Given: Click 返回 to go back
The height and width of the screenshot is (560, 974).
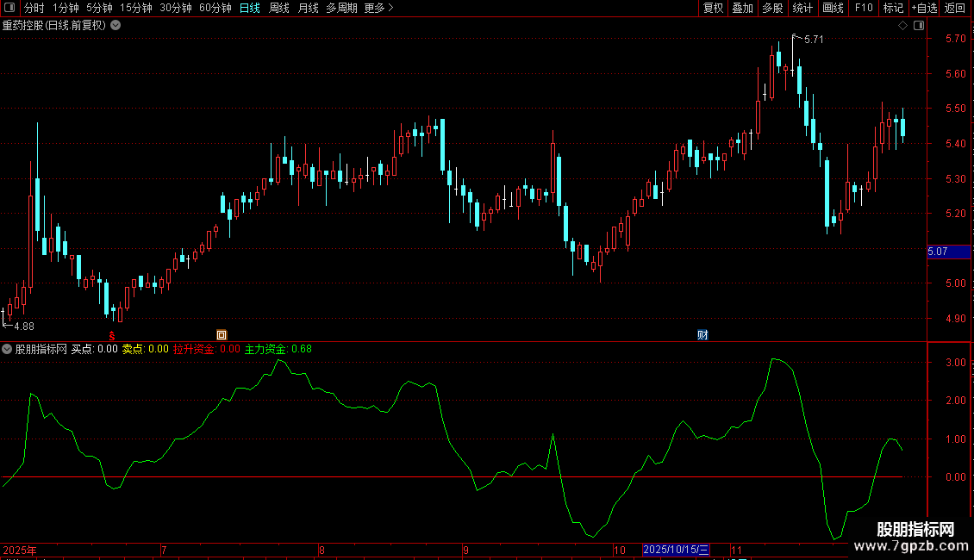Looking at the screenshot, I should [x=955, y=8].
